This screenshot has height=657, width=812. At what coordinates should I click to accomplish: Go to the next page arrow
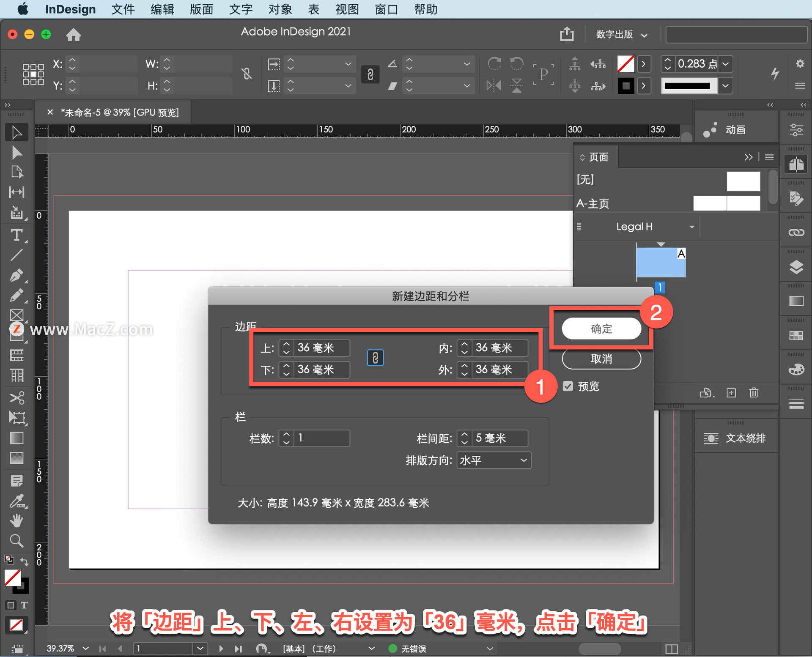point(221,648)
